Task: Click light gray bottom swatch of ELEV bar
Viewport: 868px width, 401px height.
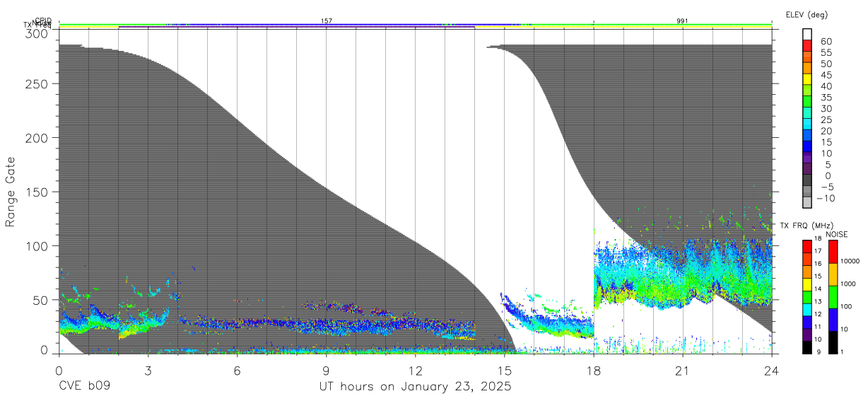Action: coord(808,204)
